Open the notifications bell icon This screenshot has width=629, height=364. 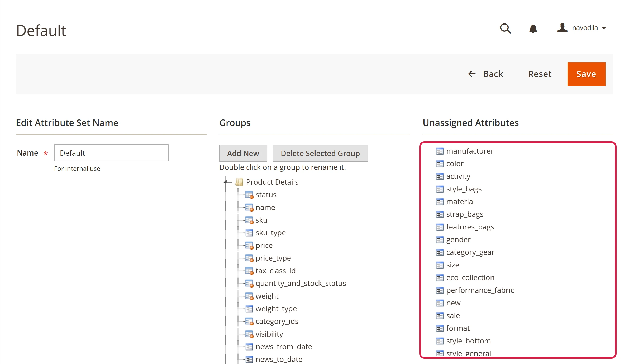[x=533, y=28]
